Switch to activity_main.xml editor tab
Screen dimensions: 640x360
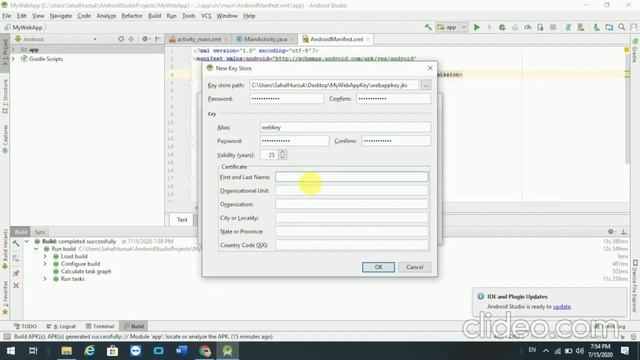click(198, 39)
